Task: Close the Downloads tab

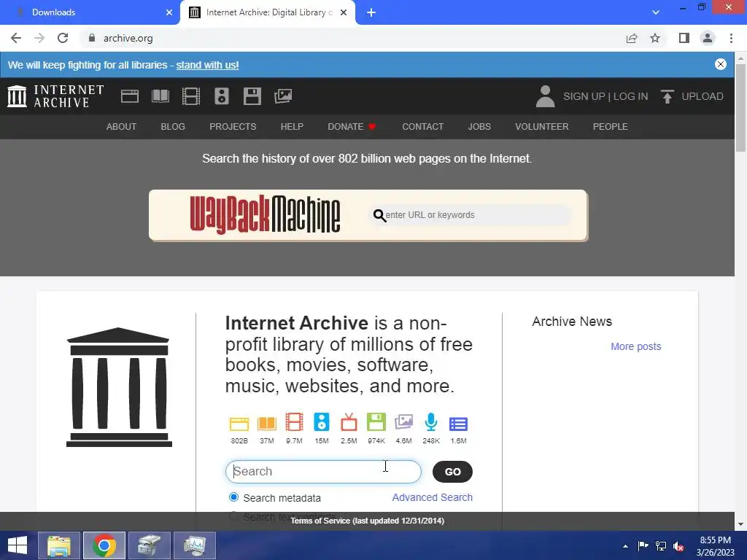Action: (x=169, y=12)
